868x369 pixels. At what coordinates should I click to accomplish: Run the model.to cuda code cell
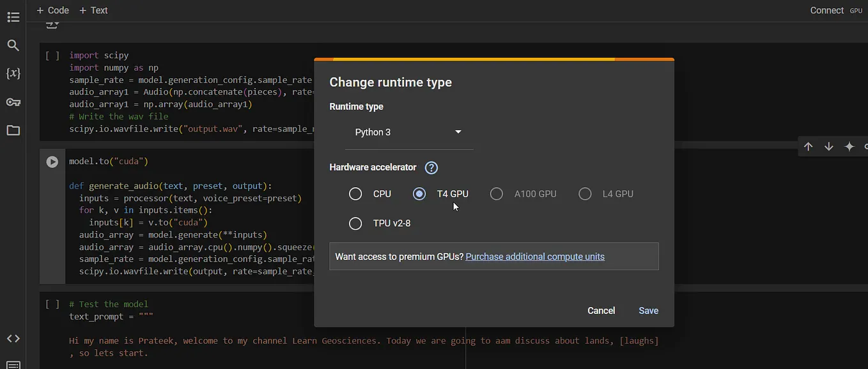[x=52, y=162]
